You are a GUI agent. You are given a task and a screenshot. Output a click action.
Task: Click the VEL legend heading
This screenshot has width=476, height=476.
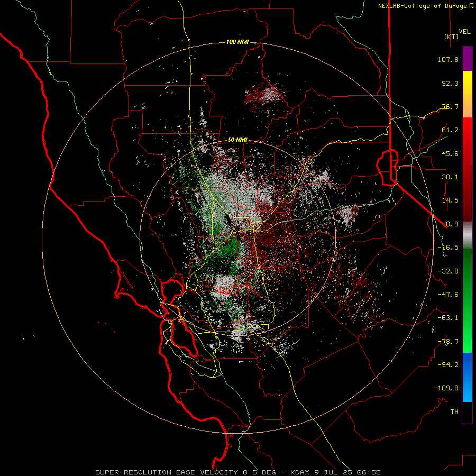tap(464, 32)
